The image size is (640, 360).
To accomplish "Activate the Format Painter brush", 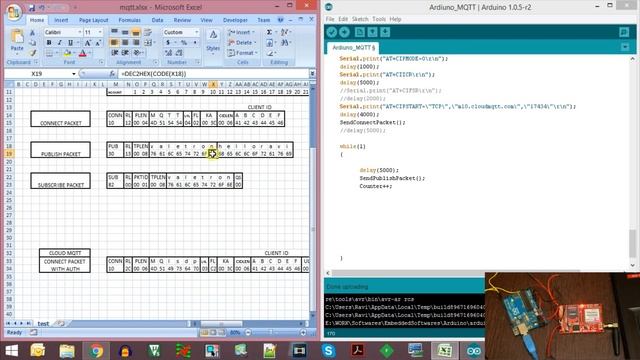I will click(33, 53).
